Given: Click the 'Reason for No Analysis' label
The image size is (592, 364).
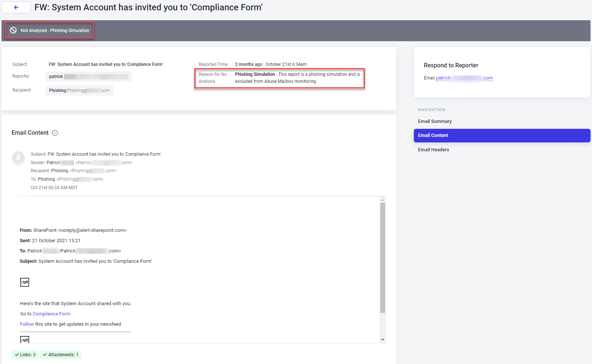Looking at the screenshot, I should click(213, 78).
